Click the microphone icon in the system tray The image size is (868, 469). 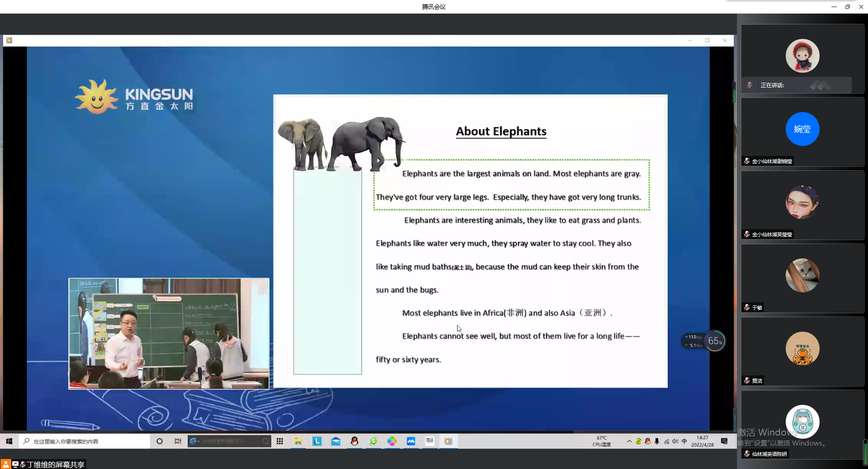[657, 441]
